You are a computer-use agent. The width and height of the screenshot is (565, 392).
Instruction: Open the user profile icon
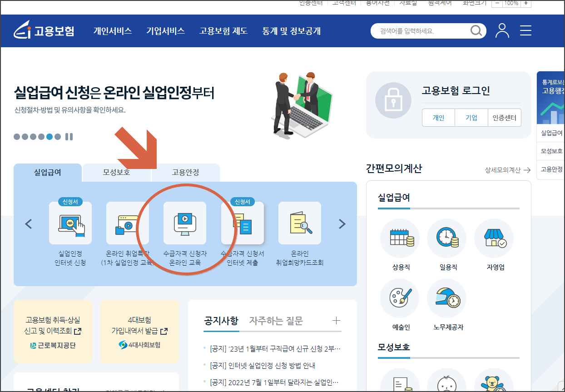[502, 30]
